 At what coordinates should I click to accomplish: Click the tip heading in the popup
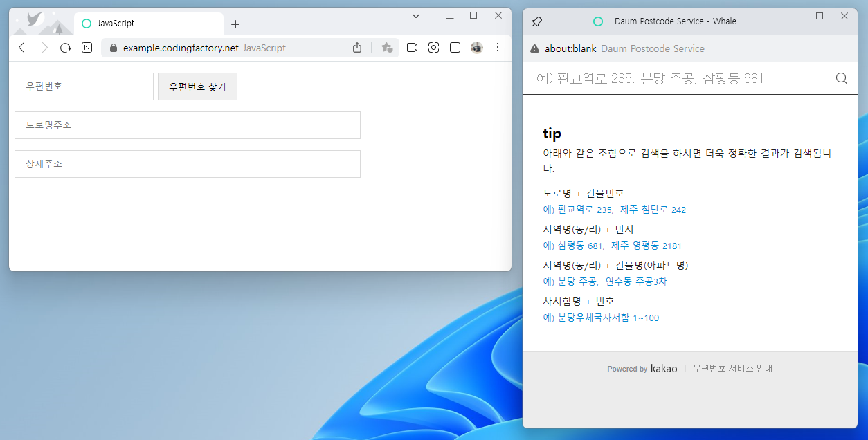552,134
